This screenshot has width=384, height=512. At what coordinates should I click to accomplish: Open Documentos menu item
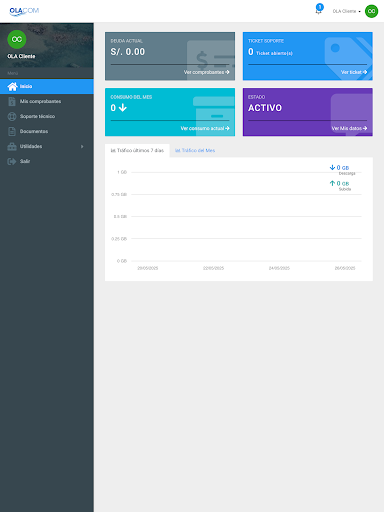[47, 131]
